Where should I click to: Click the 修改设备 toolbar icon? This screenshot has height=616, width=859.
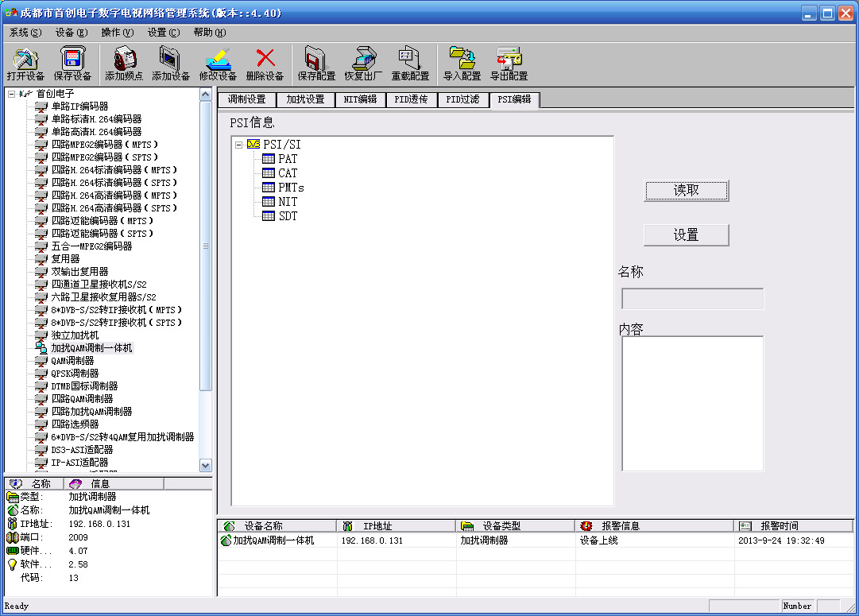tap(218, 59)
